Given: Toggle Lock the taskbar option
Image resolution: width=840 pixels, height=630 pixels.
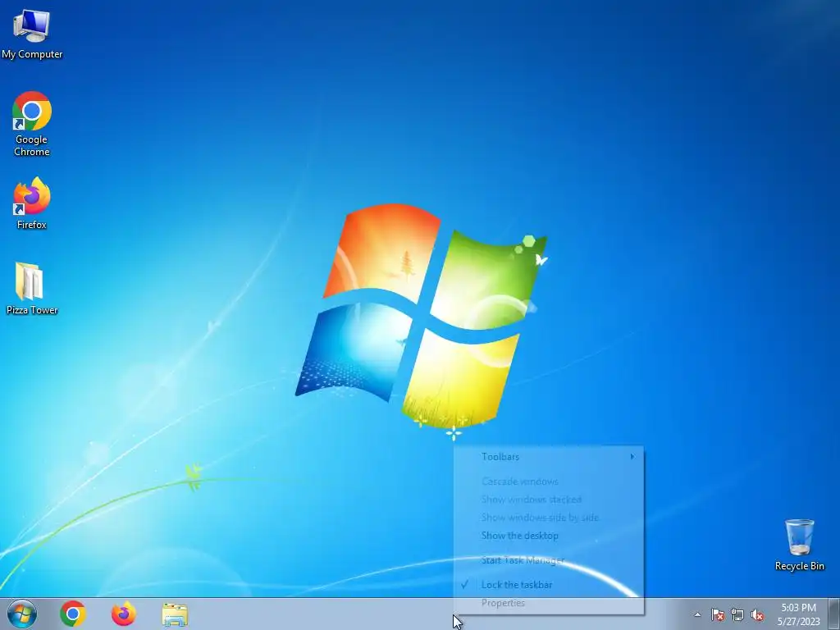Looking at the screenshot, I should (549, 584).
